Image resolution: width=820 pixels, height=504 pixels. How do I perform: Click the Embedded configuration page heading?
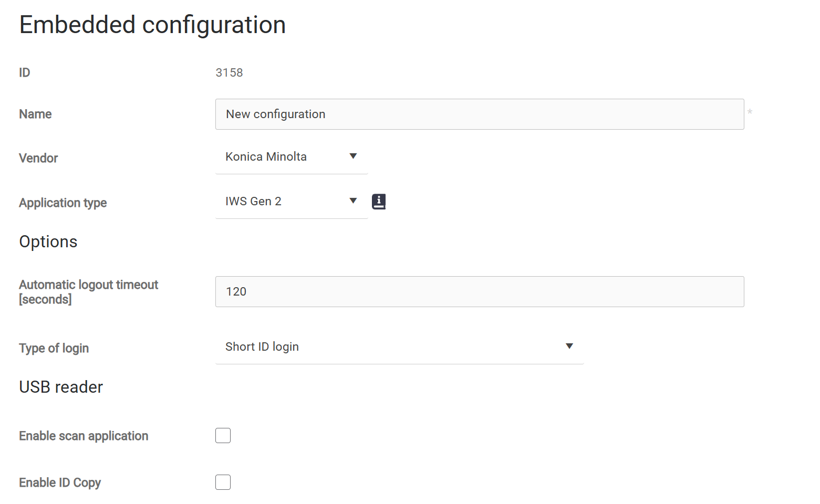152,25
